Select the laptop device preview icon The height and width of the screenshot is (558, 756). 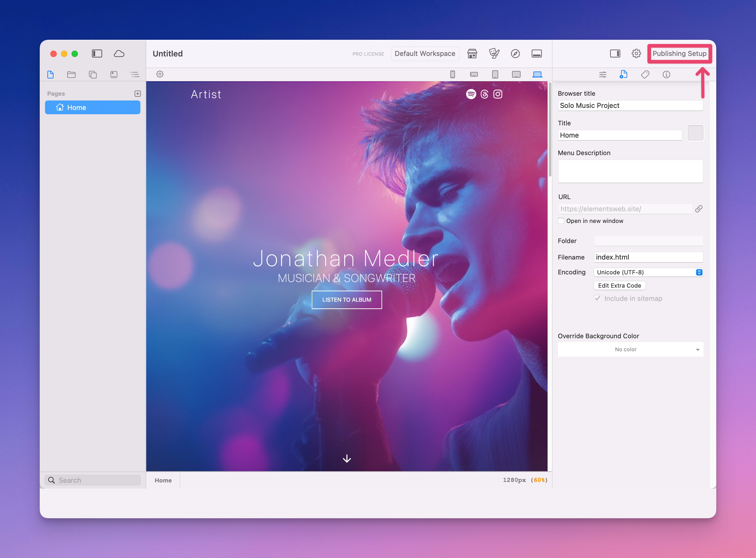pos(537,74)
